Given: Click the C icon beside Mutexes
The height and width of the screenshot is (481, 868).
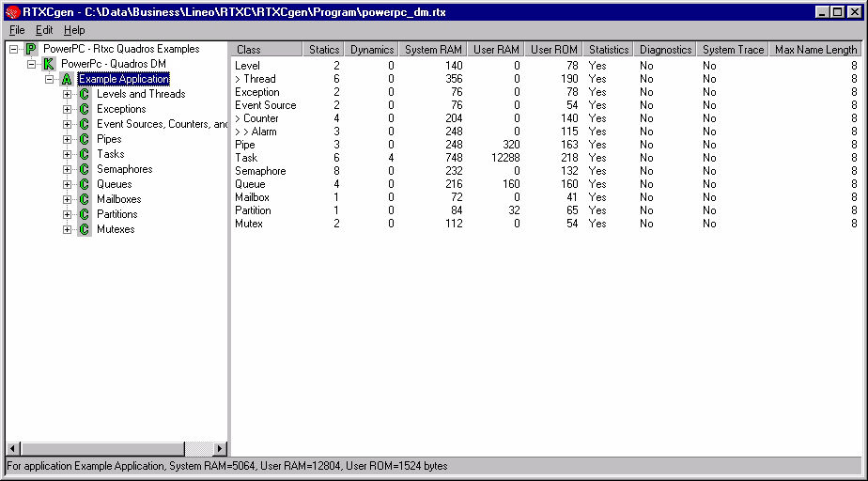Looking at the screenshot, I should [x=85, y=228].
